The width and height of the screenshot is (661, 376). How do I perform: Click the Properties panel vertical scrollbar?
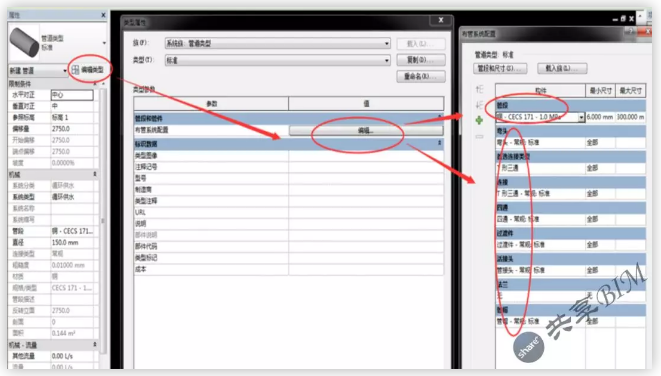tap(102, 221)
